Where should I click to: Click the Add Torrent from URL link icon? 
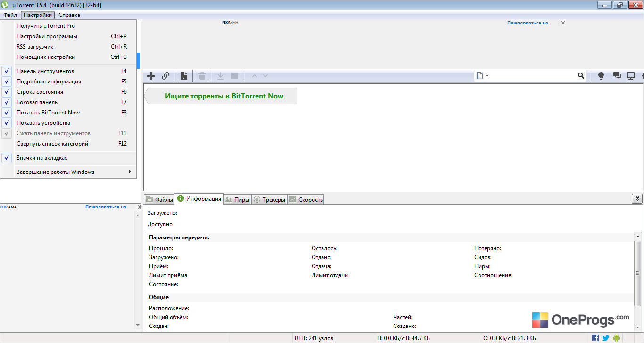165,76
